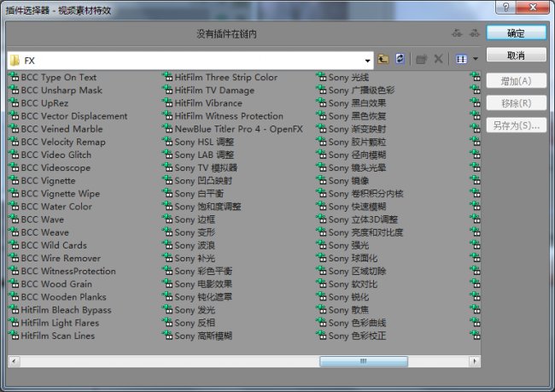Click the Sony LAB 调整 plugin icon
The width and height of the screenshot is (555, 392).
point(167,155)
